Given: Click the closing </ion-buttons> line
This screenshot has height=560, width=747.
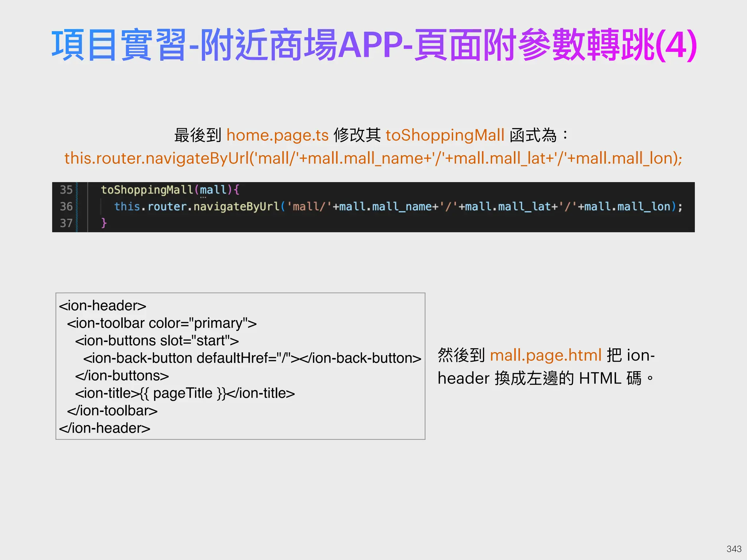Looking at the screenshot, I should (x=122, y=376).
